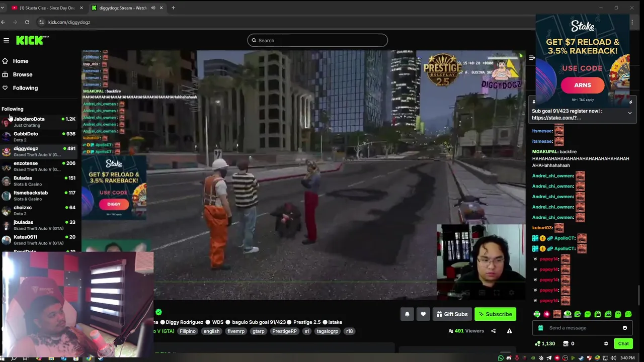Click the tagalogrp tag

pyautogui.click(x=327, y=331)
